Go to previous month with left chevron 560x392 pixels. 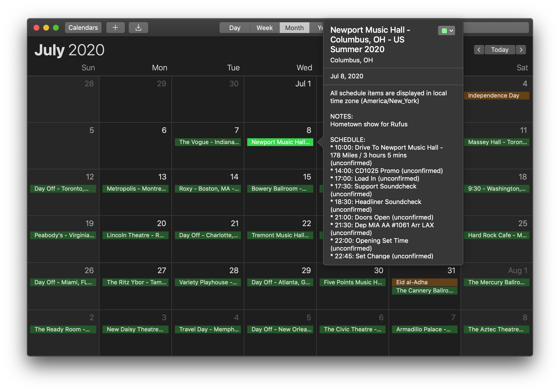point(479,50)
